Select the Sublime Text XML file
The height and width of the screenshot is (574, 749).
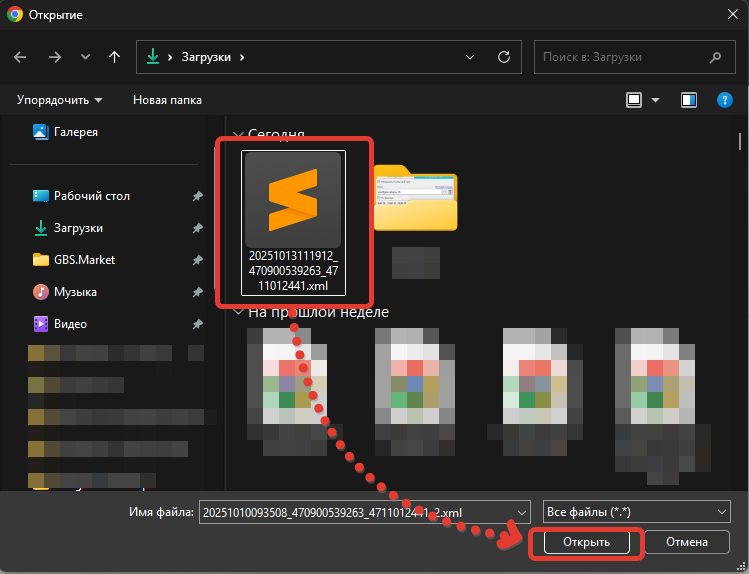coord(294,222)
